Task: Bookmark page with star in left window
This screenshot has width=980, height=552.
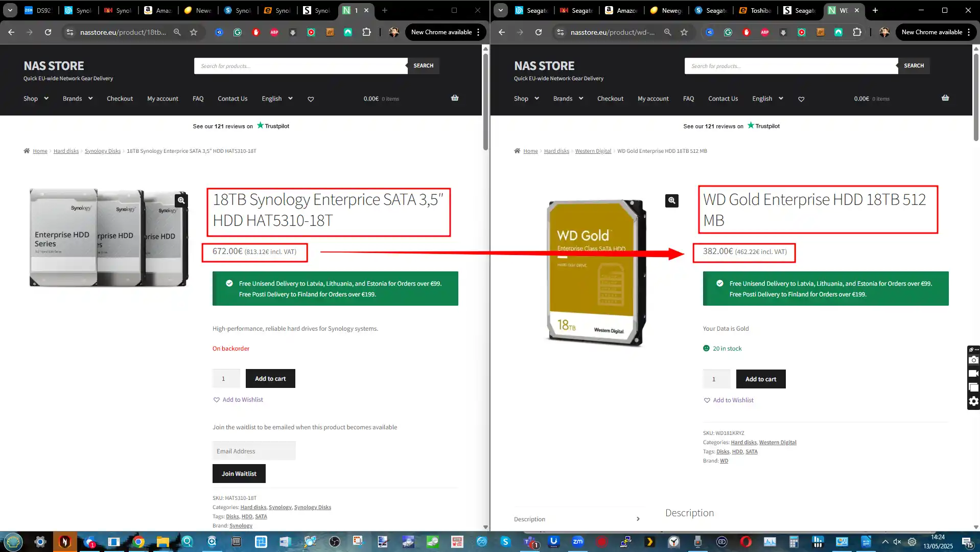Action: [194, 32]
